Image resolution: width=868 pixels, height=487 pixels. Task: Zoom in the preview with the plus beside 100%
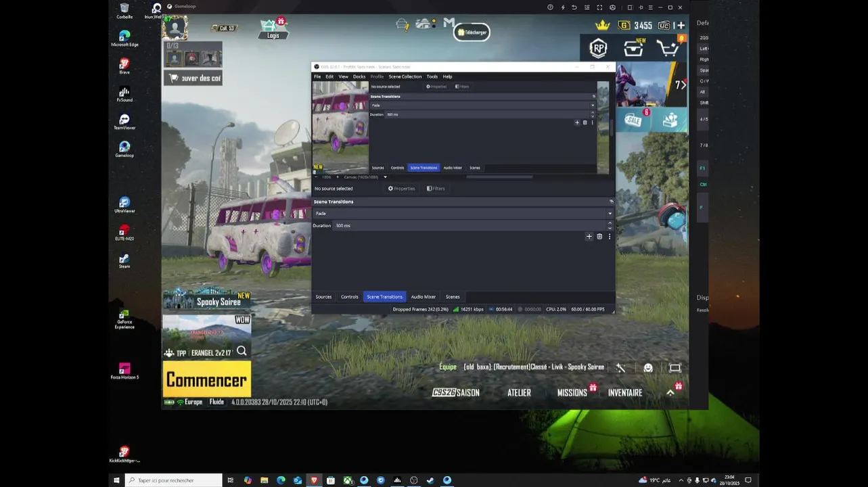click(x=337, y=177)
